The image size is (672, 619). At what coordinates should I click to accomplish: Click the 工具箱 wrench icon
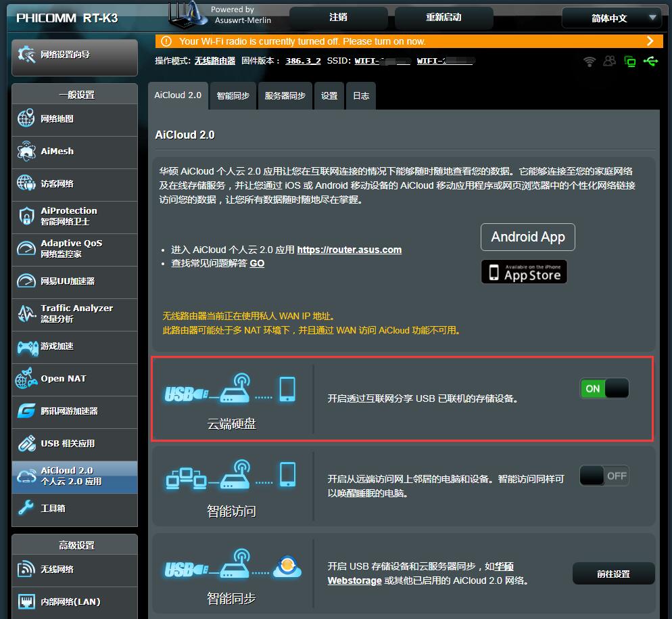pos(26,508)
